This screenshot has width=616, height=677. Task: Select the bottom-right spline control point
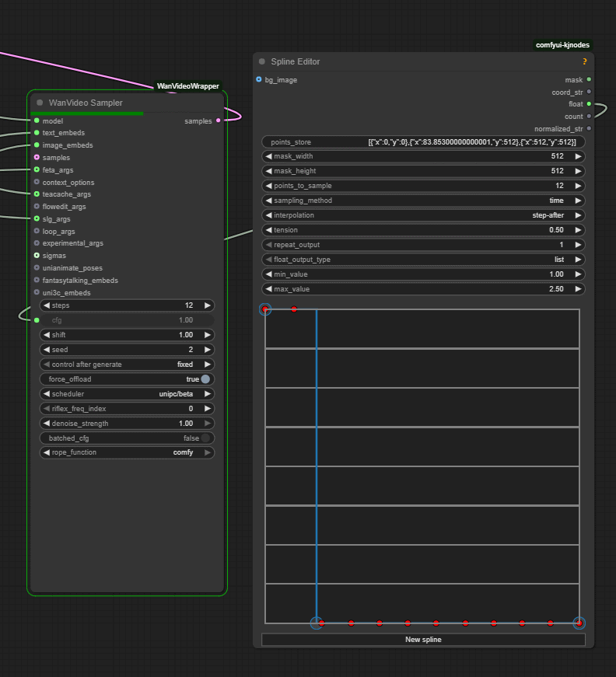[x=579, y=623]
